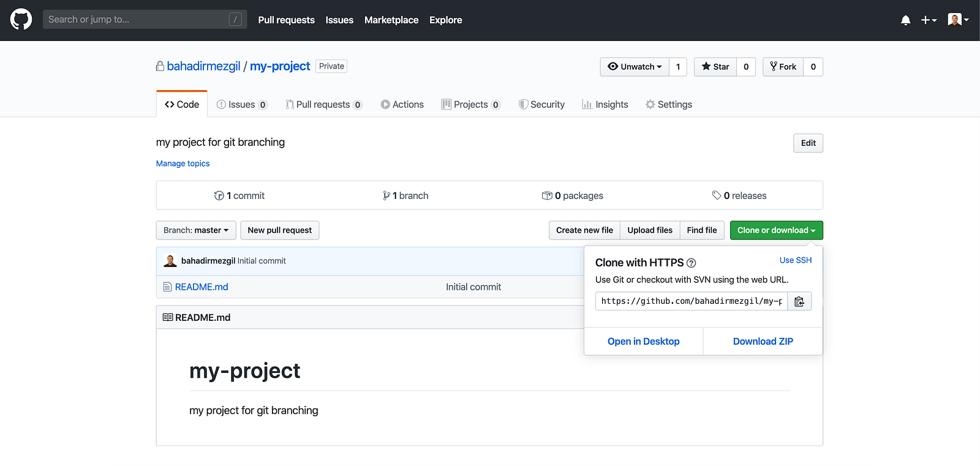Viewport: 980px width, 466px height.
Task: Click the HTTPS clone URL field
Action: click(x=692, y=301)
